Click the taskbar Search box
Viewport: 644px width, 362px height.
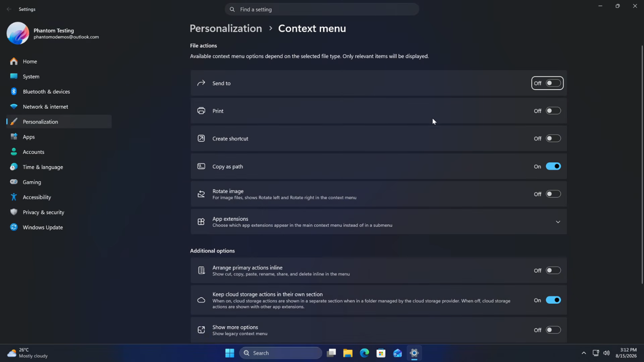pos(281,353)
